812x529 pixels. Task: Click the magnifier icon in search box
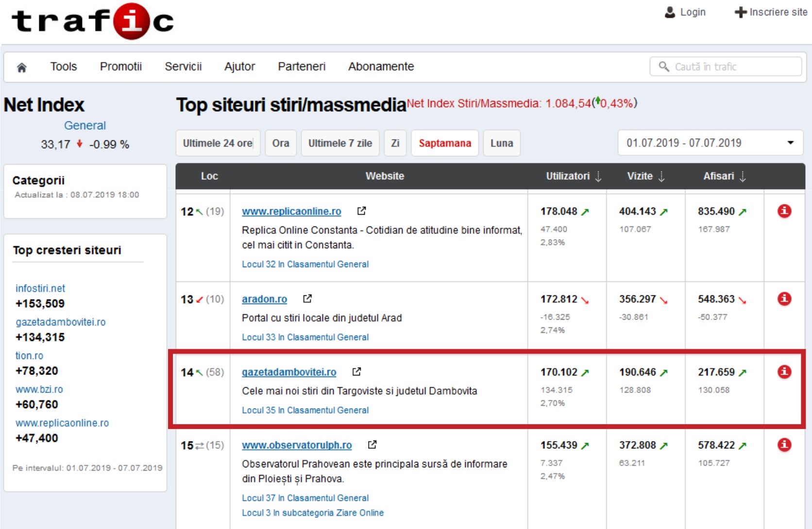point(664,67)
